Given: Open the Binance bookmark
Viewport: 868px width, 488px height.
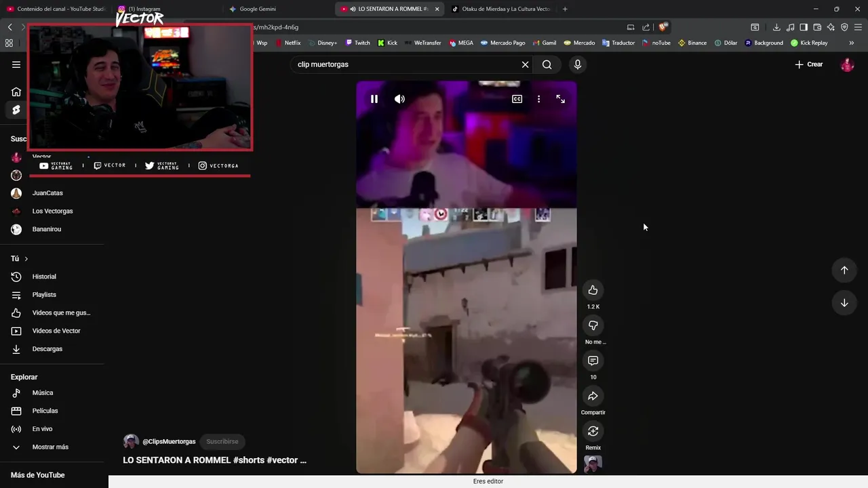Looking at the screenshot, I should (x=692, y=43).
